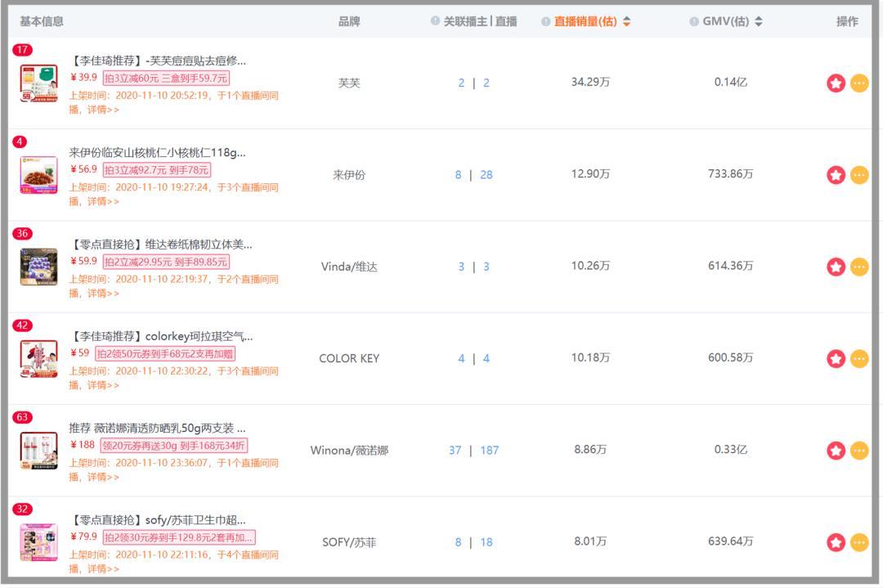Click the 基本信息 column header
The image size is (883, 588).
coord(42,21)
